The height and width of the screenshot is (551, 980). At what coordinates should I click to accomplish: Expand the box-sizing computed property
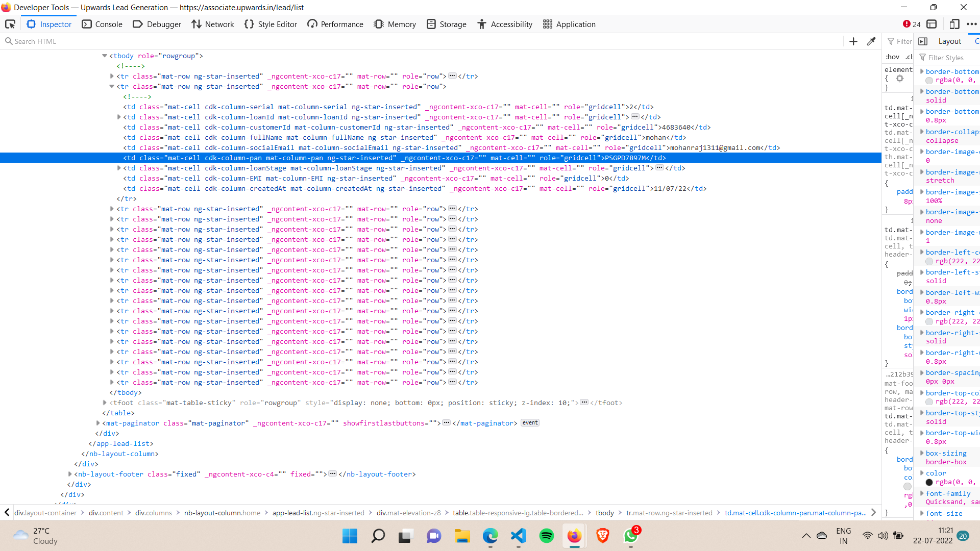922,453
